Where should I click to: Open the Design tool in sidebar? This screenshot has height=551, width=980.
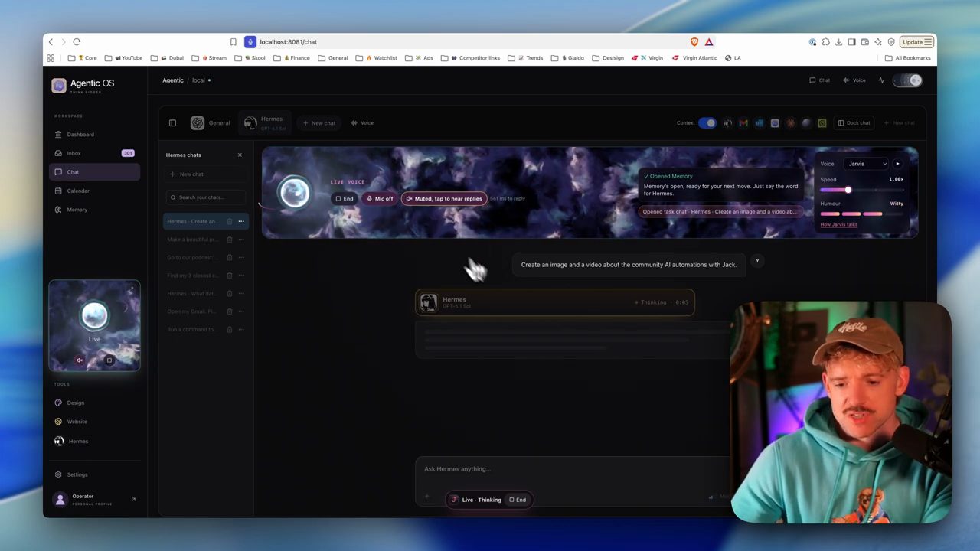click(95, 403)
